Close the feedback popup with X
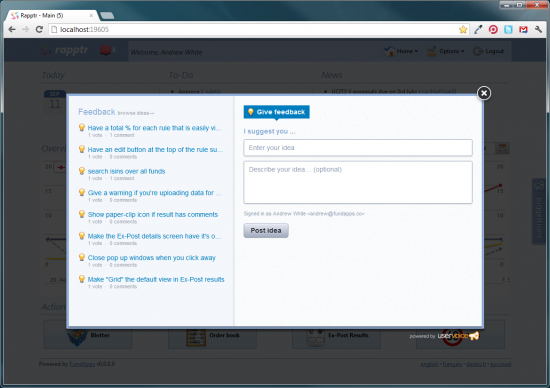The image size is (550, 388). 484,93
